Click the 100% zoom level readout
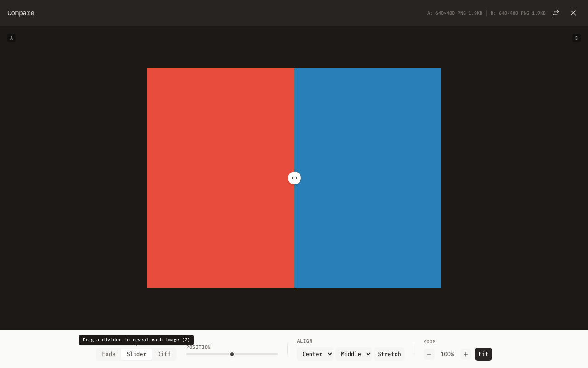The width and height of the screenshot is (588, 368). [447, 354]
